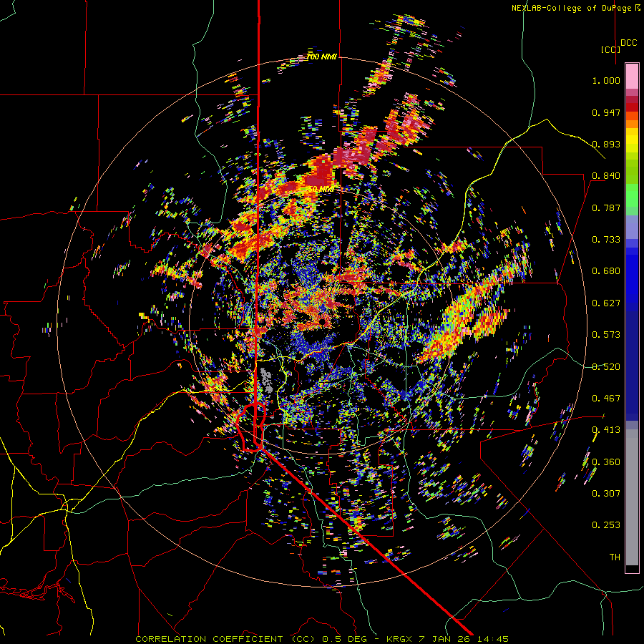Select the 0.840 scale value

coord(606,176)
